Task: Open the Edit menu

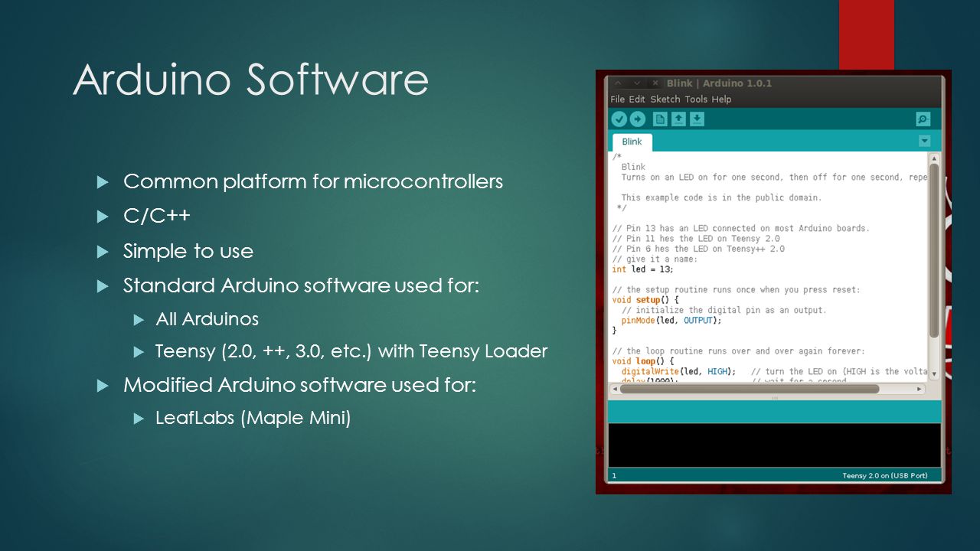Action: (637, 99)
